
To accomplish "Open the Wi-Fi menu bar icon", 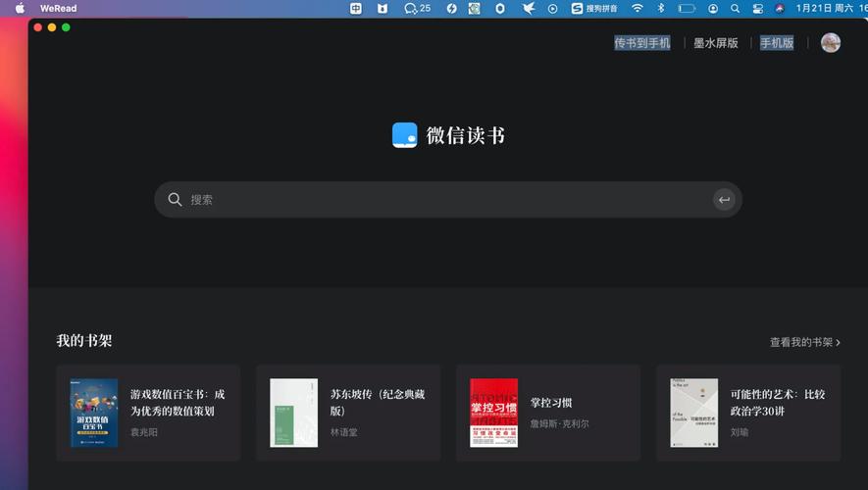I will [638, 8].
